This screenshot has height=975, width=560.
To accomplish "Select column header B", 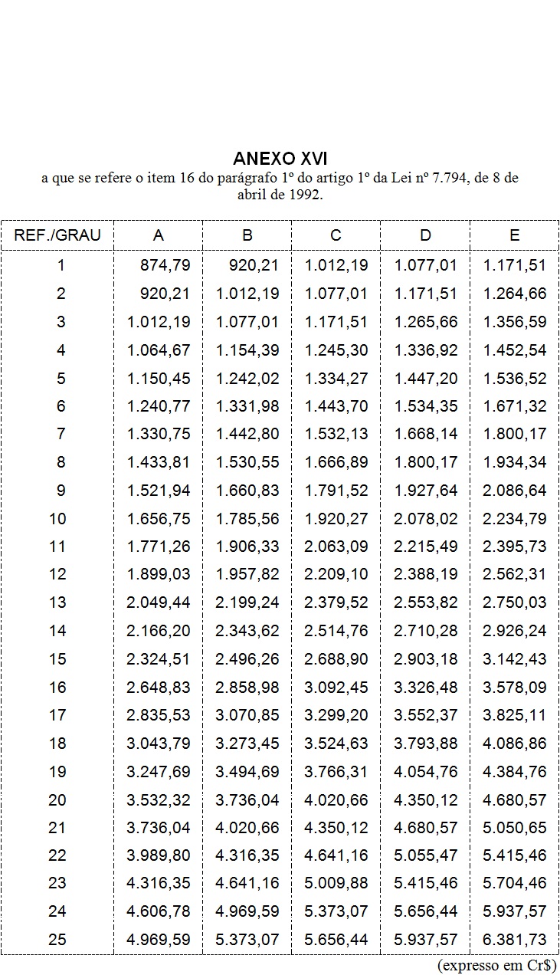I will click(247, 235).
